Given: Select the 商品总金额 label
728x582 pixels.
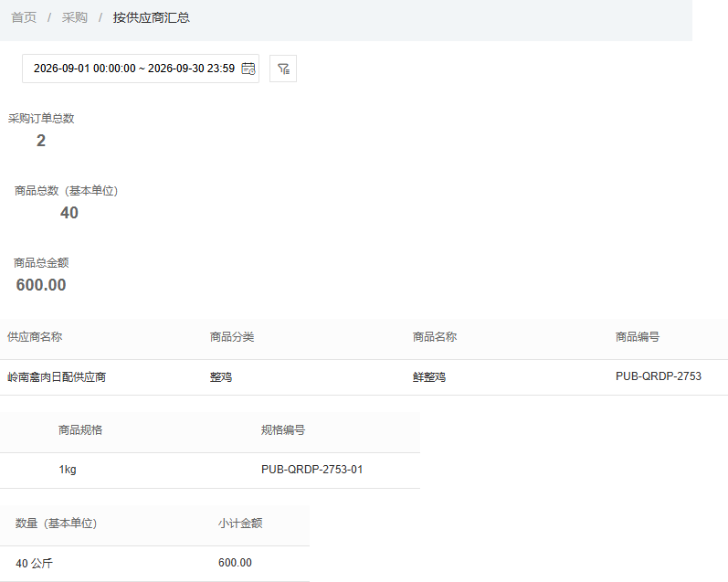Looking at the screenshot, I should [41, 263].
